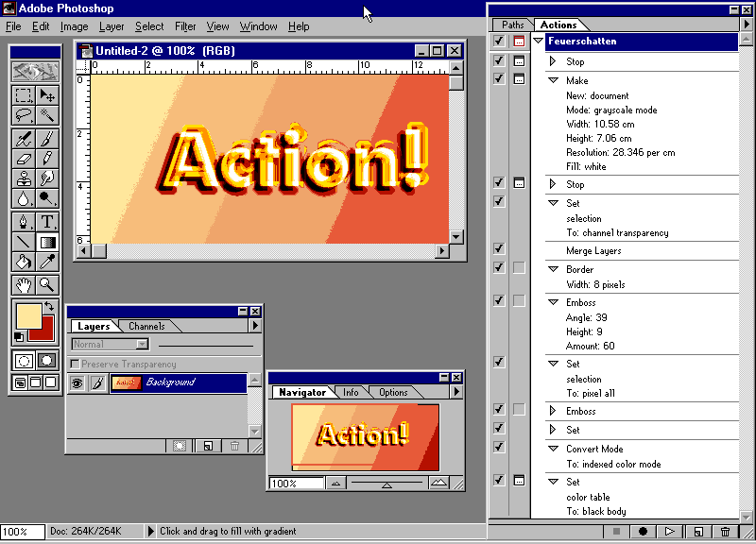Open the Actions palette flyout menu
This screenshot has height=544, width=756.
coord(747,25)
